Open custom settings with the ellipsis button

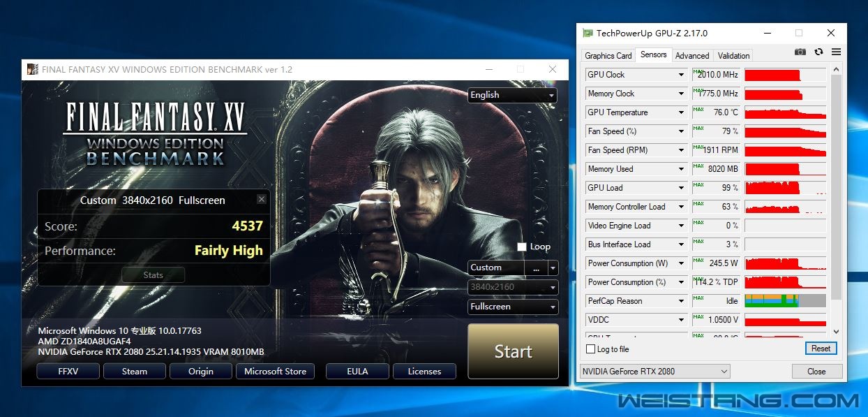coord(536,268)
